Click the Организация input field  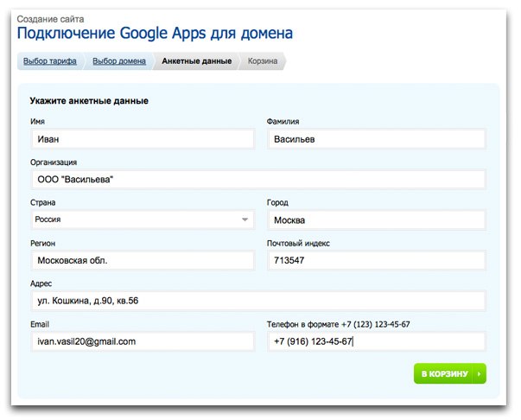coord(257,179)
